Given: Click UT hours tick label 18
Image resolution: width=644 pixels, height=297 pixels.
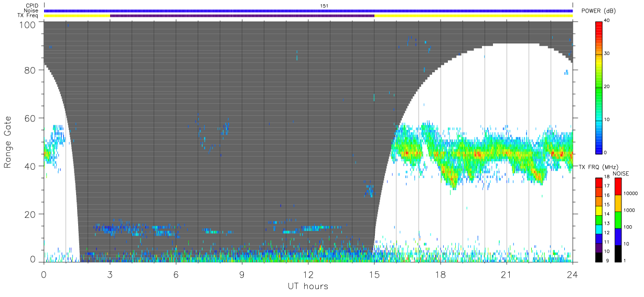Looking at the screenshot, I should 441,274.
